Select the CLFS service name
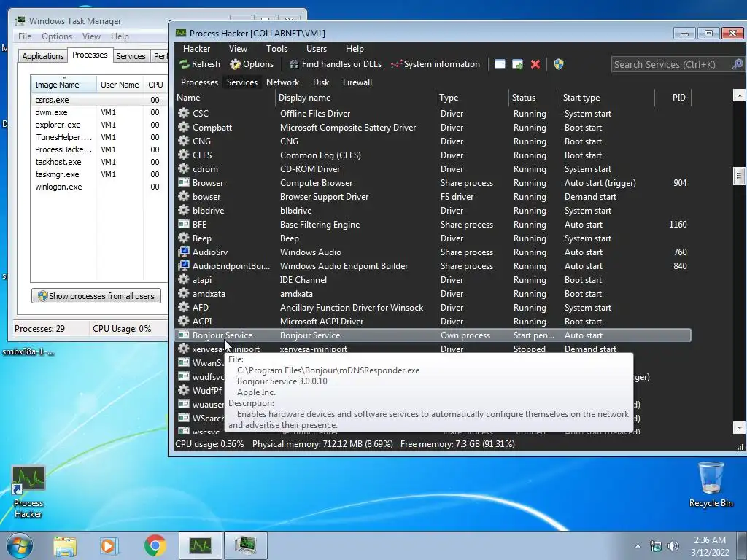747x560 pixels. coord(202,155)
